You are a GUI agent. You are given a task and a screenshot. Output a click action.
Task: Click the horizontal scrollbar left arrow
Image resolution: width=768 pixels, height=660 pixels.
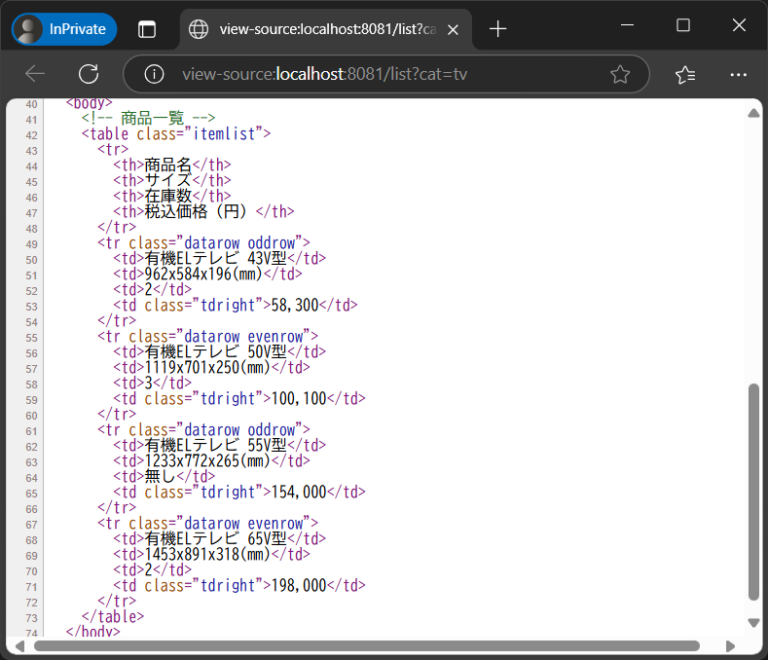[21, 646]
